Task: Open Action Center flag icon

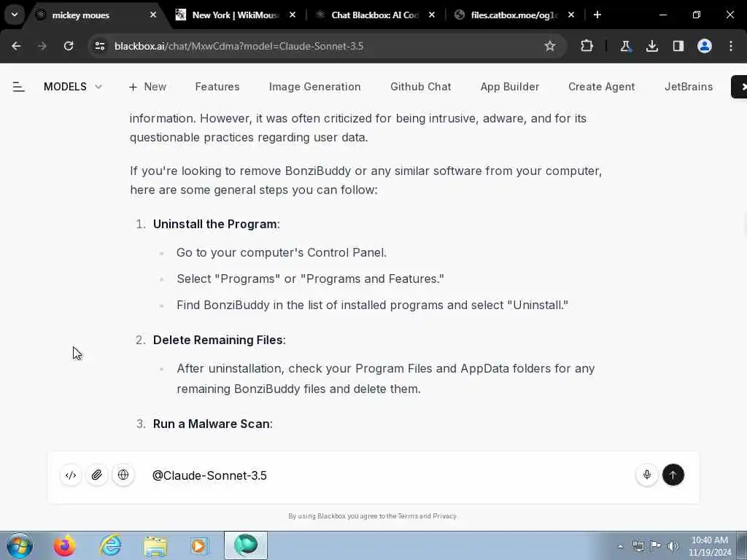Action: [656, 546]
